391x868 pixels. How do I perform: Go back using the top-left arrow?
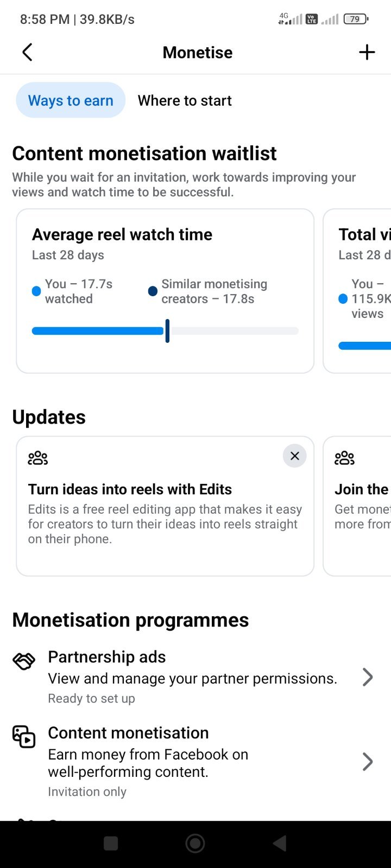point(27,53)
